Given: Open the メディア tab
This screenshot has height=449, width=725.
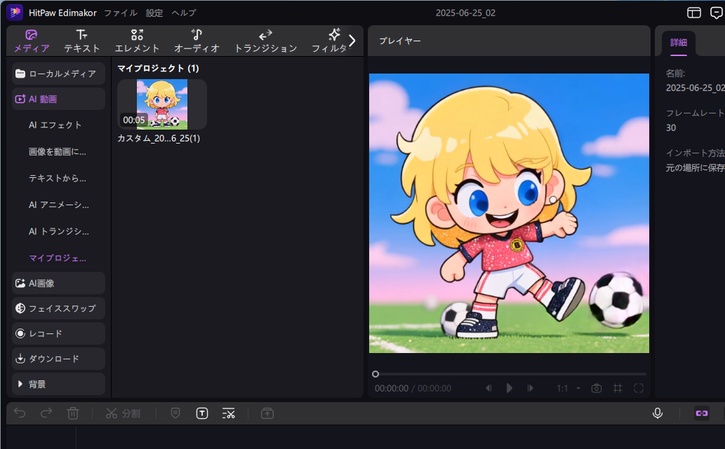Looking at the screenshot, I should 31,41.
